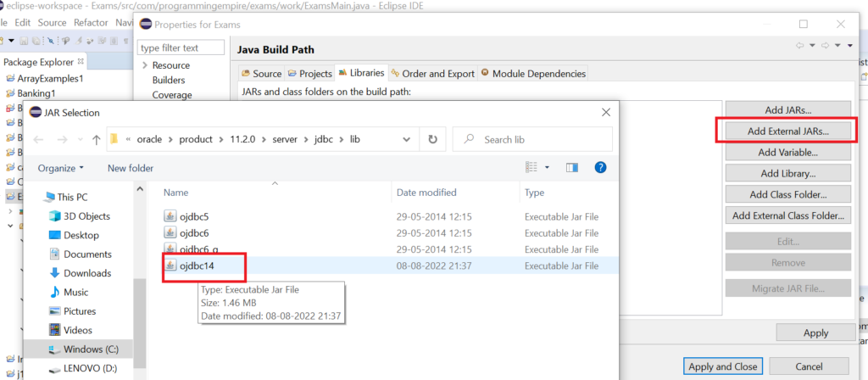Click Add Class Folder... button
The height and width of the screenshot is (380, 868).
pos(787,194)
